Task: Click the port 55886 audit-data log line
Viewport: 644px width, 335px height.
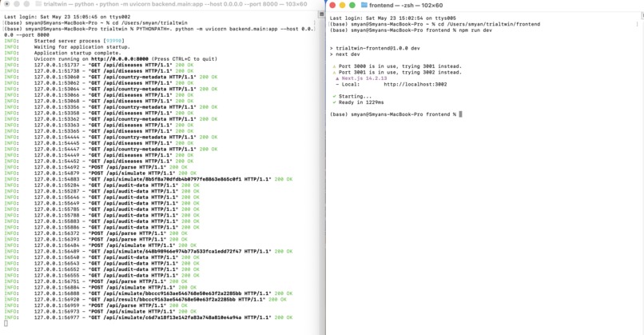Action: 101,227
